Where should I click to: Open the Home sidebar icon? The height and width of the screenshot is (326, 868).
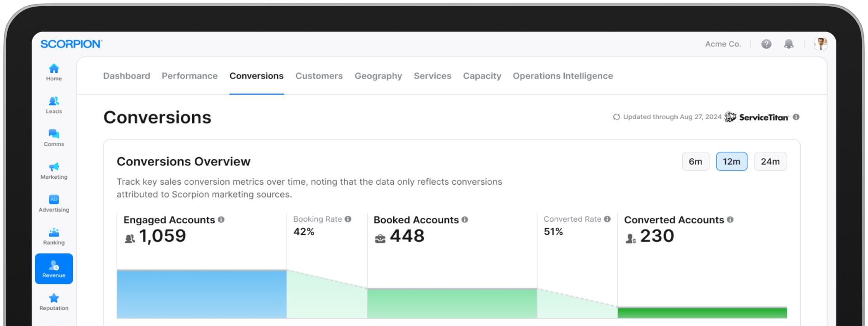click(54, 69)
